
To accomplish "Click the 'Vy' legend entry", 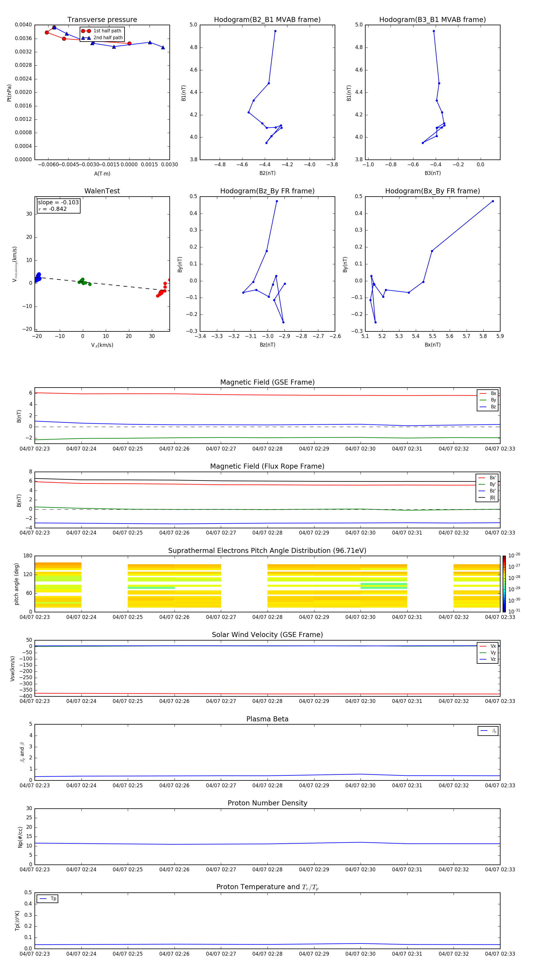I will tap(488, 652).
